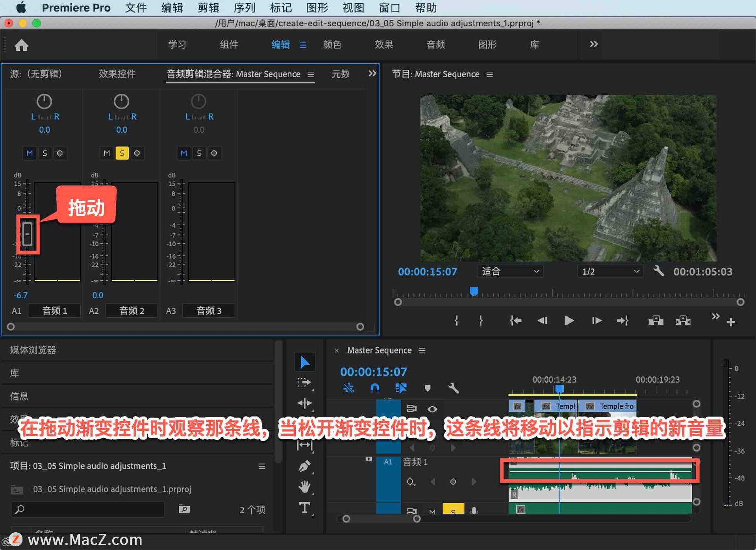
Task: Click the Home icon in the header bar
Action: (22, 45)
